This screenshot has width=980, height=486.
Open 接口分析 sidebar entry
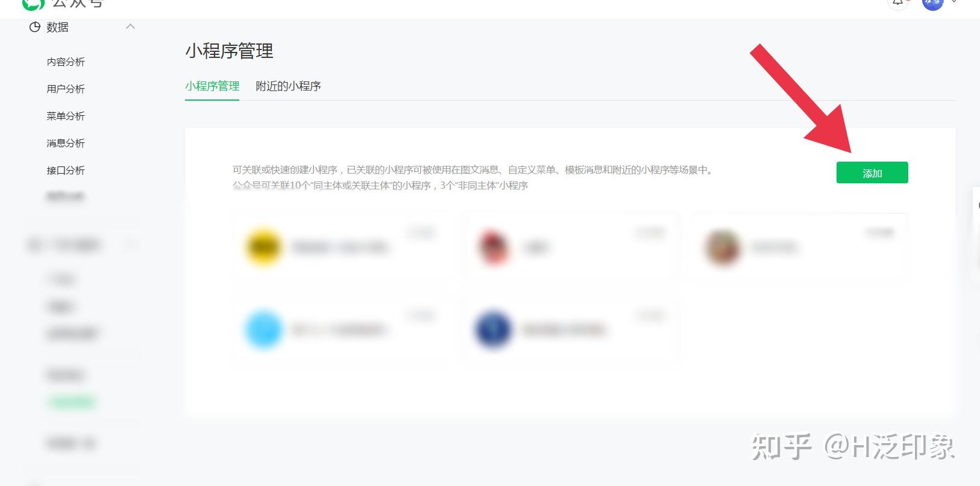pyautogui.click(x=66, y=170)
